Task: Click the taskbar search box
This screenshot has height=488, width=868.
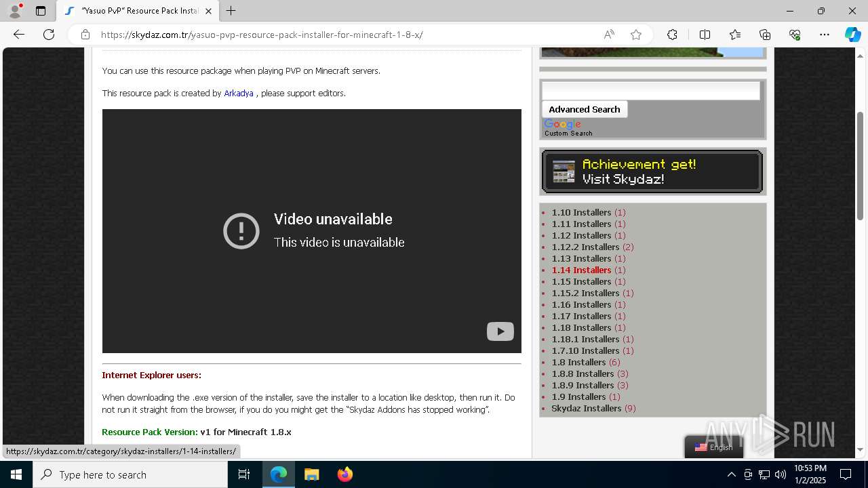Action: 130,474
